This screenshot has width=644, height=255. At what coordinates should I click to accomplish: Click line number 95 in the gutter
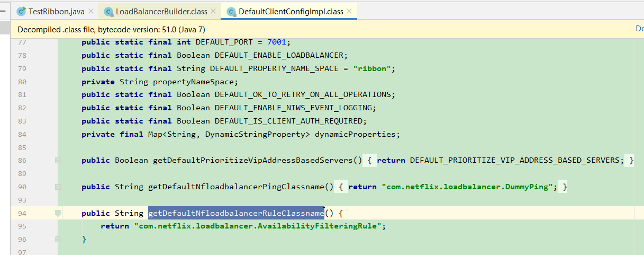[x=22, y=226]
